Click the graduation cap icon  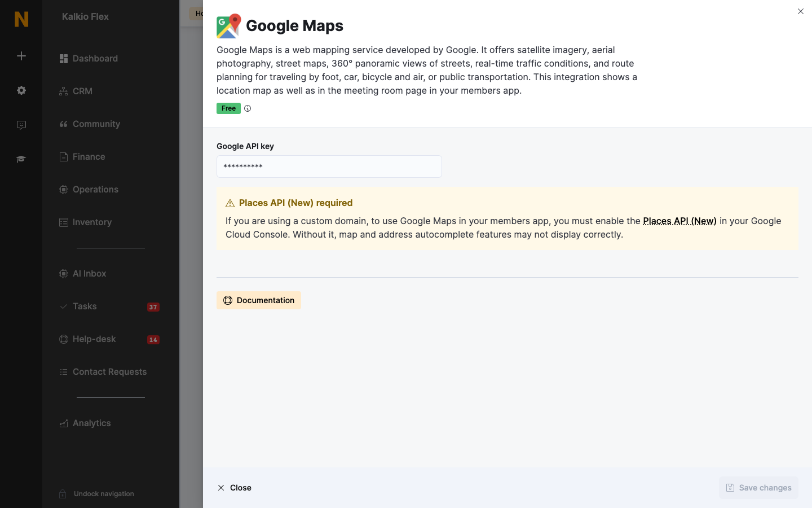[21, 159]
